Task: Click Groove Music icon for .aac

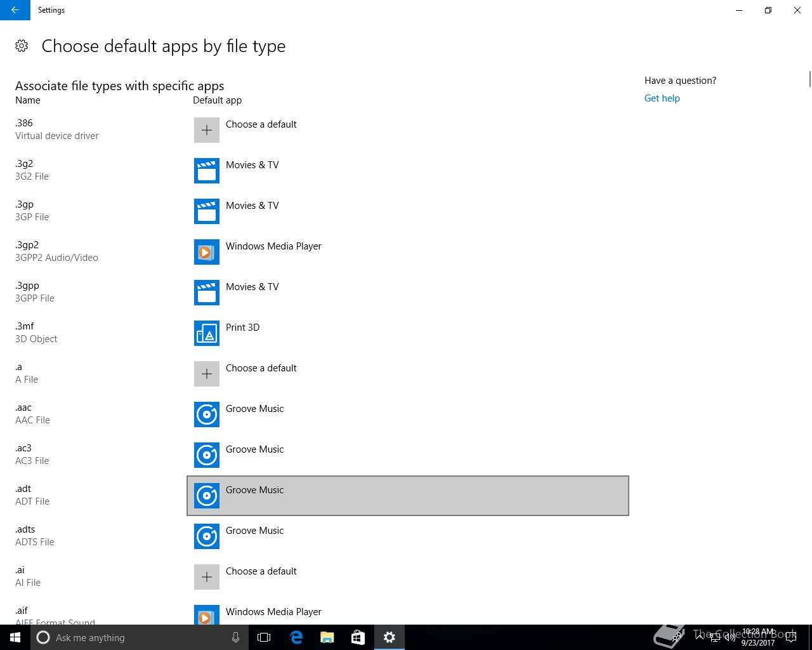Action: [207, 415]
